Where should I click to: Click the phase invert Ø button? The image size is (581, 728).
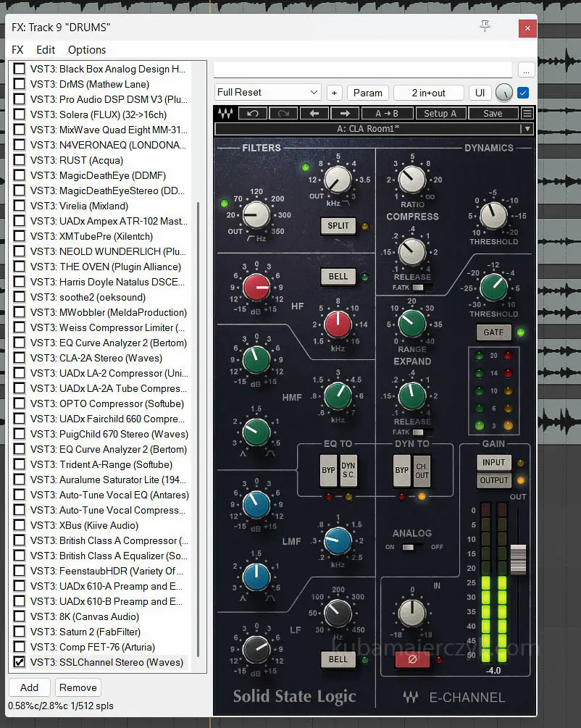pyautogui.click(x=412, y=659)
